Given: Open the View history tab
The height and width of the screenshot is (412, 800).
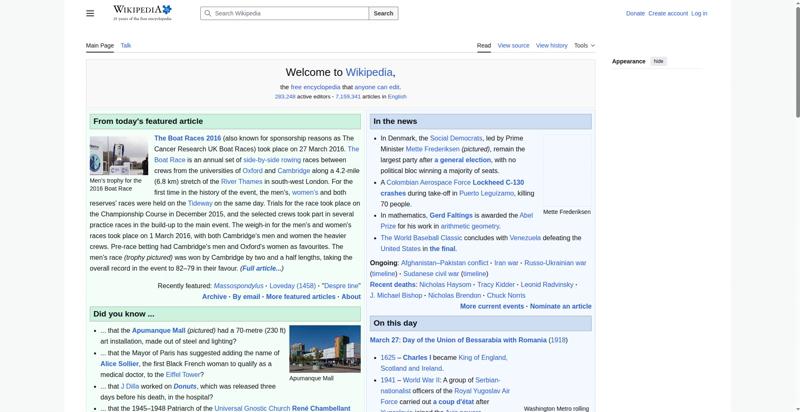Looking at the screenshot, I should pos(551,45).
